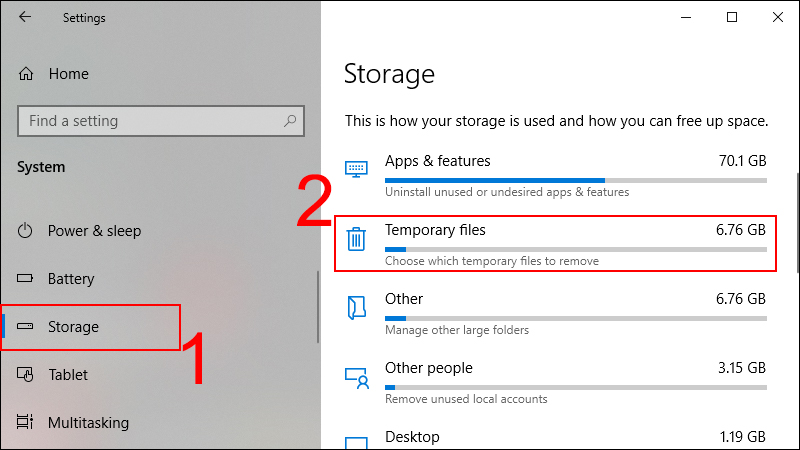This screenshot has width=800, height=450.
Task: Open Multitasking settings
Action: (88, 422)
